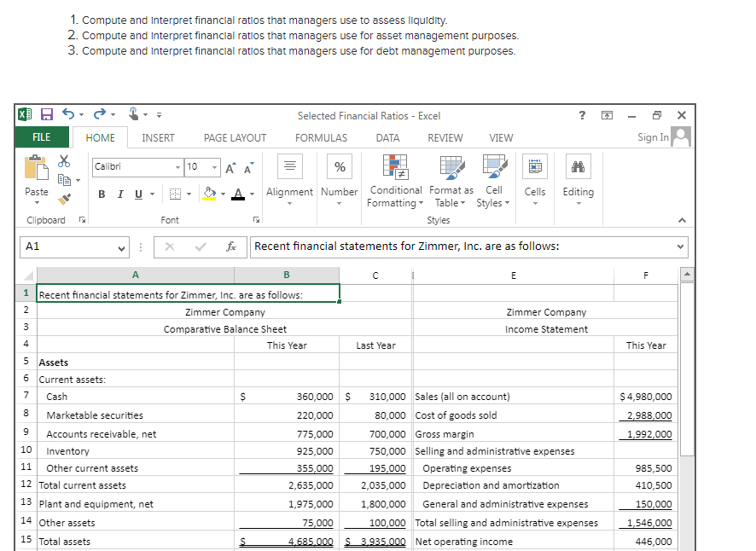Expand the Name Box dropdown
The width and height of the screenshot is (756, 551).
click(121, 248)
